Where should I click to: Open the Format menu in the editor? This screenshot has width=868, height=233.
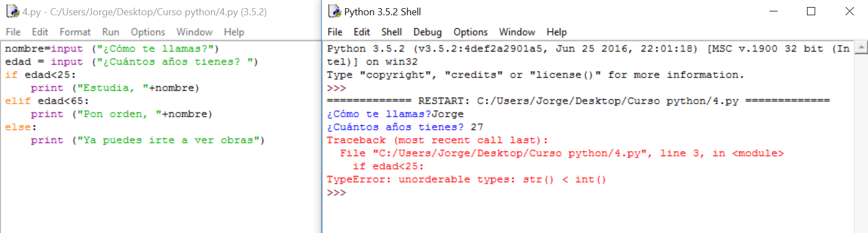pos(75,32)
